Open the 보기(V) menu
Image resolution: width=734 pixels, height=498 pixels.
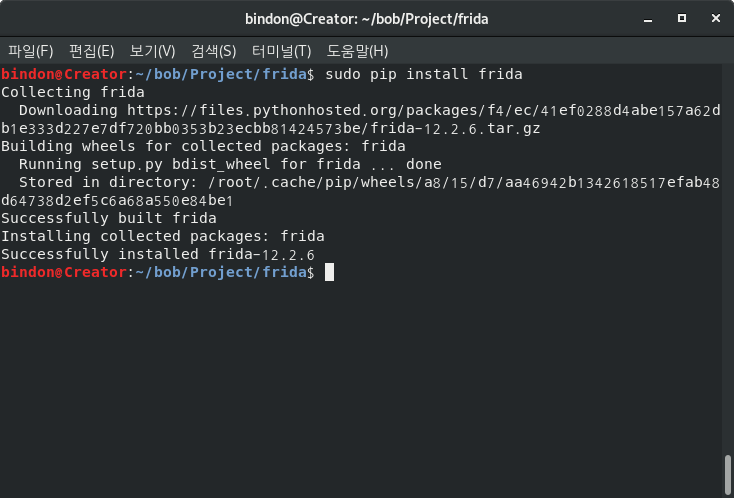pyautogui.click(x=152, y=51)
